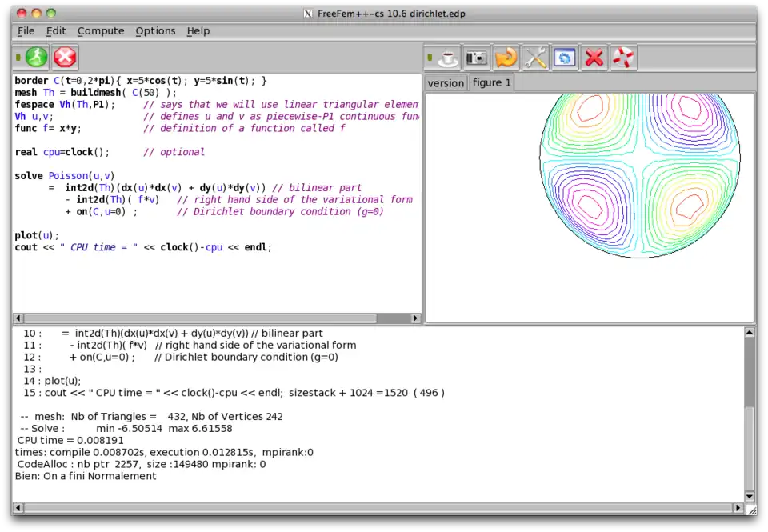Click the coffee cup pause icon

point(446,58)
